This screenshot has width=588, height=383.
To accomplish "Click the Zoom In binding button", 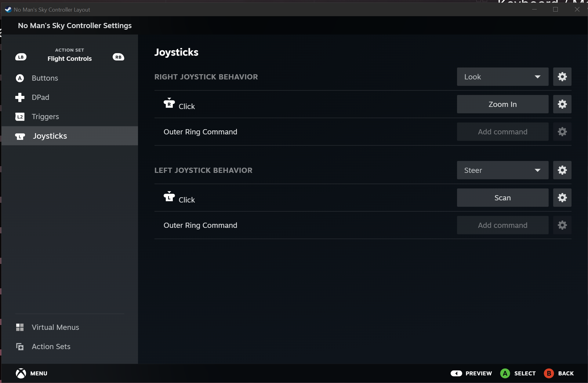I will pos(502,104).
